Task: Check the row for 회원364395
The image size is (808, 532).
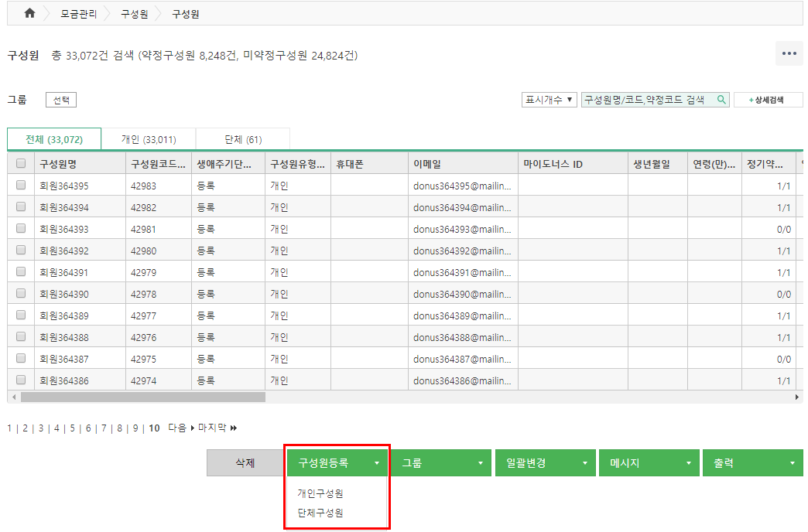Action: point(21,185)
